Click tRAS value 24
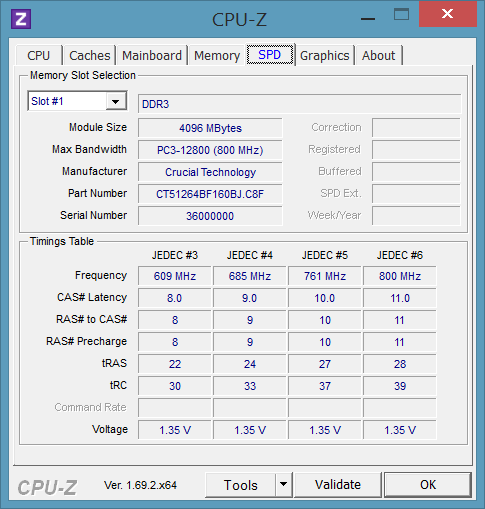The width and height of the screenshot is (485, 509). pos(250,364)
